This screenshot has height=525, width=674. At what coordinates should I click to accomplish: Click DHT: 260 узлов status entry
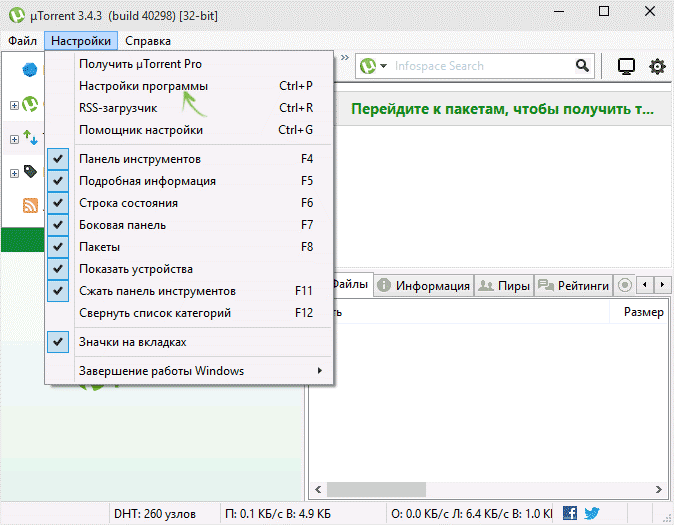click(x=155, y=514)
